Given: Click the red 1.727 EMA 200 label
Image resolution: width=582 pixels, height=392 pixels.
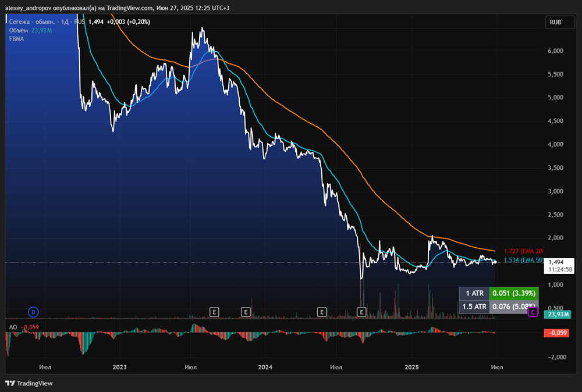Looking at the screenshot, I should [524, 251].
